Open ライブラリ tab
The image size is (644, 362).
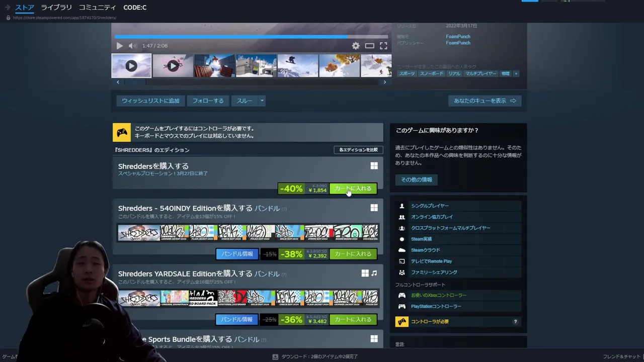(56, 8)
